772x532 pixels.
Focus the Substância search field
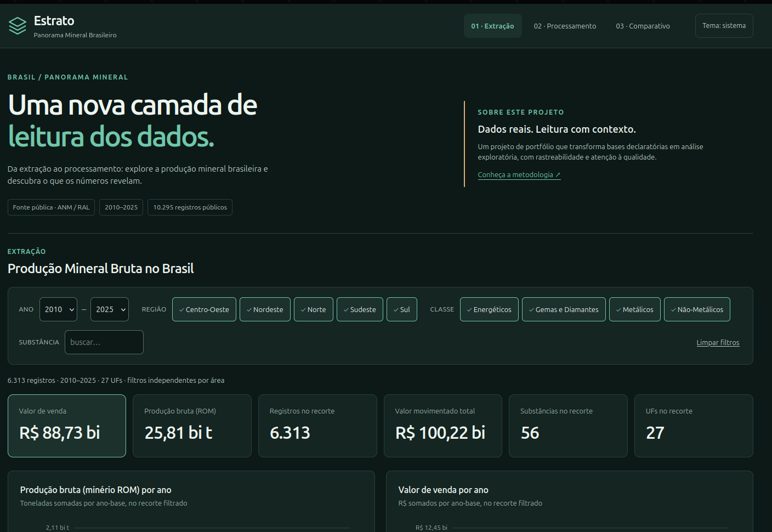click(x=104, y=342)
